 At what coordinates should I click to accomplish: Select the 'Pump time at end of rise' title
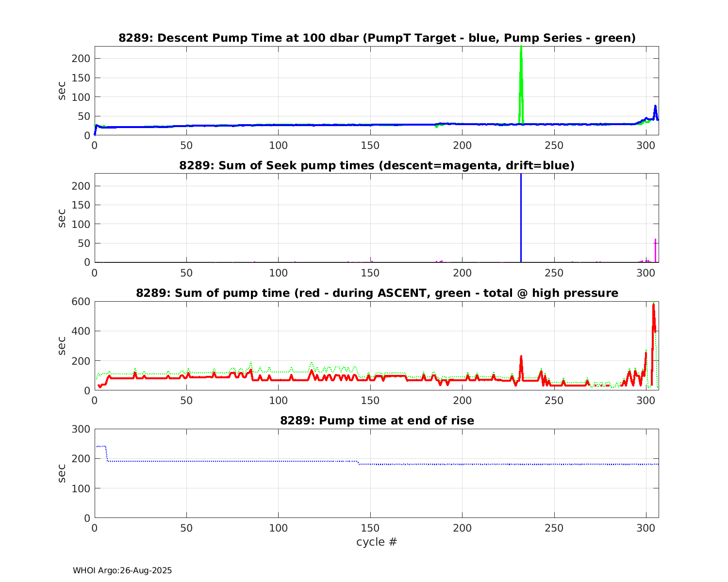tap(377, 420)
